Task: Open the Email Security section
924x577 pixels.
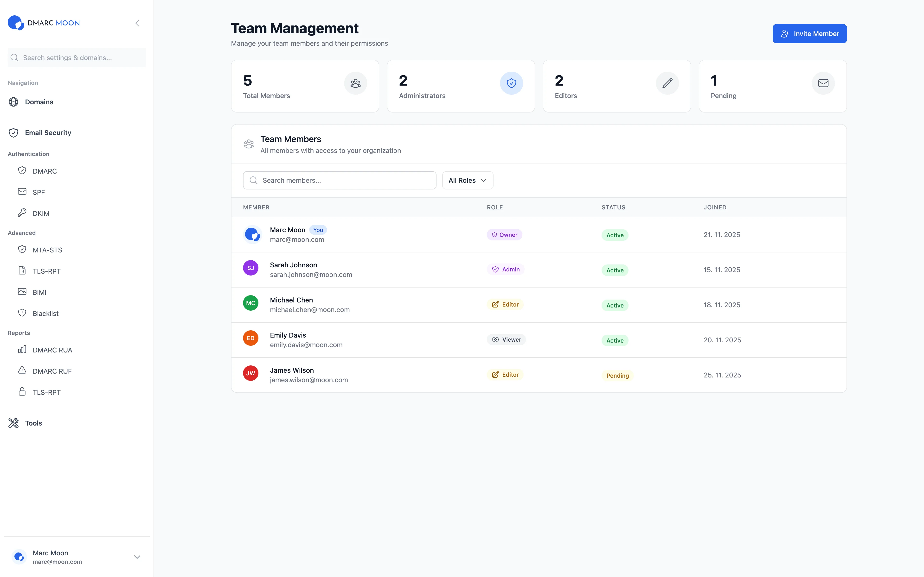Action: [x=48, y=132]
